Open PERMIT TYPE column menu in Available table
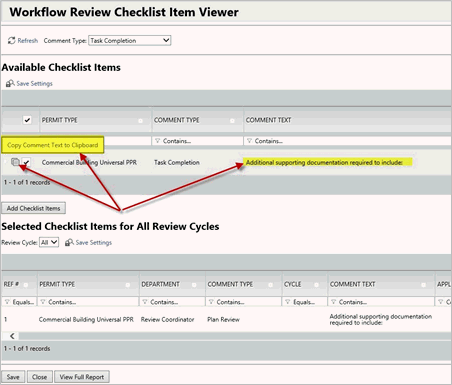The width and height of the screenshot is (452, 385). pyautogui.click(x=140, y=121)
